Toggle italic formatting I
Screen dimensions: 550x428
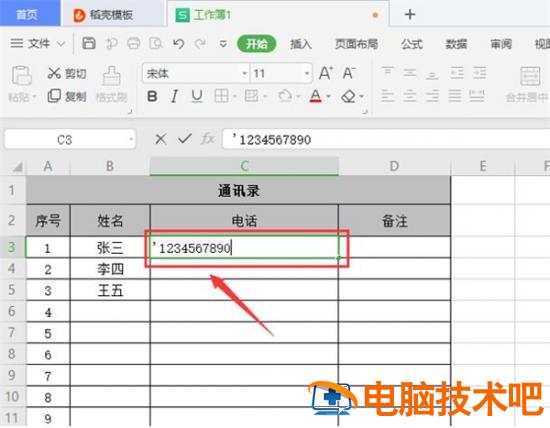(x=174, y=96)
